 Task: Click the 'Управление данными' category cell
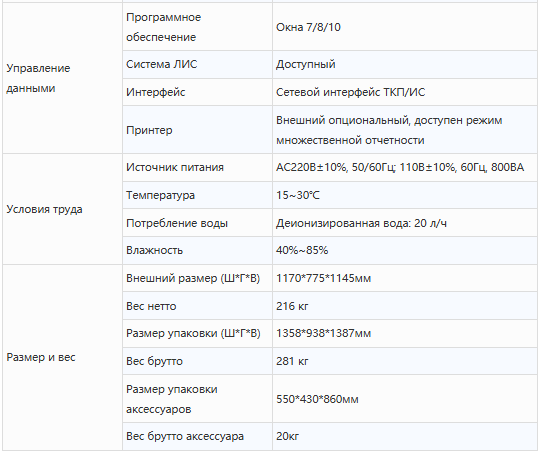coord(62,78)
